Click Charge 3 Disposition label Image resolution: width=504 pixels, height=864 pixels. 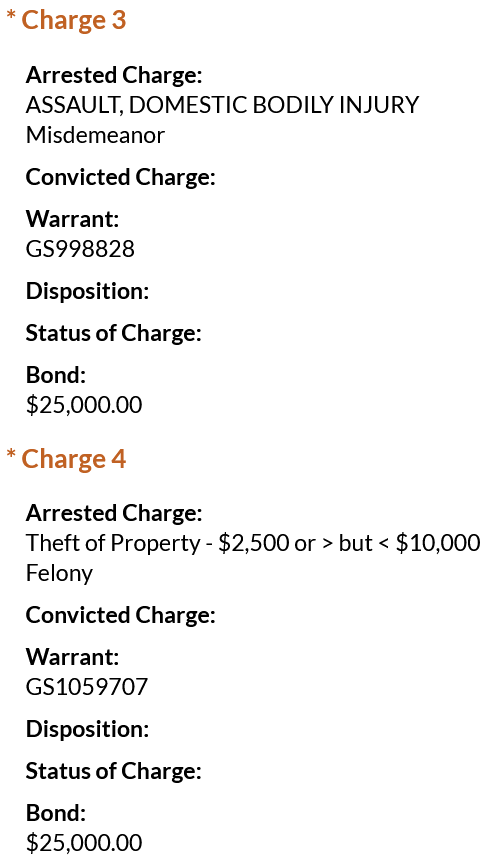tap(88, 291)
